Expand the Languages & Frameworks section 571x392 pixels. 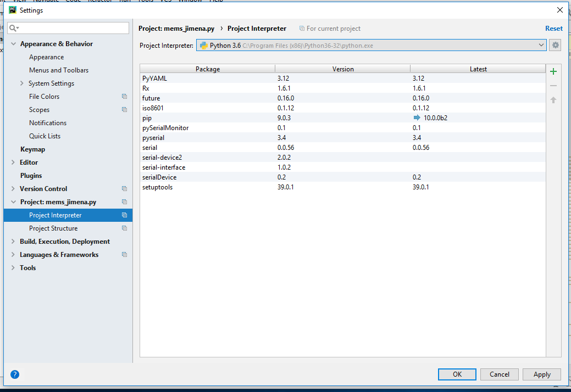13,255
